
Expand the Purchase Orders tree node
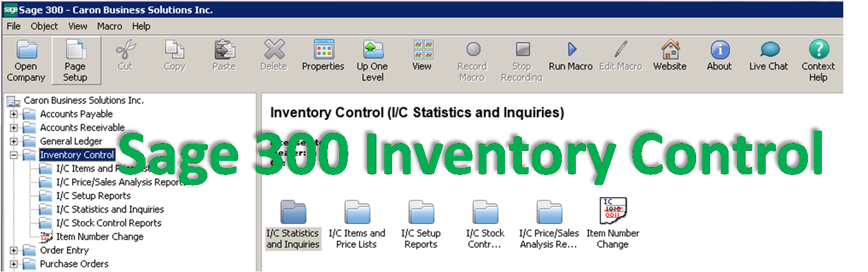point(14,264)
